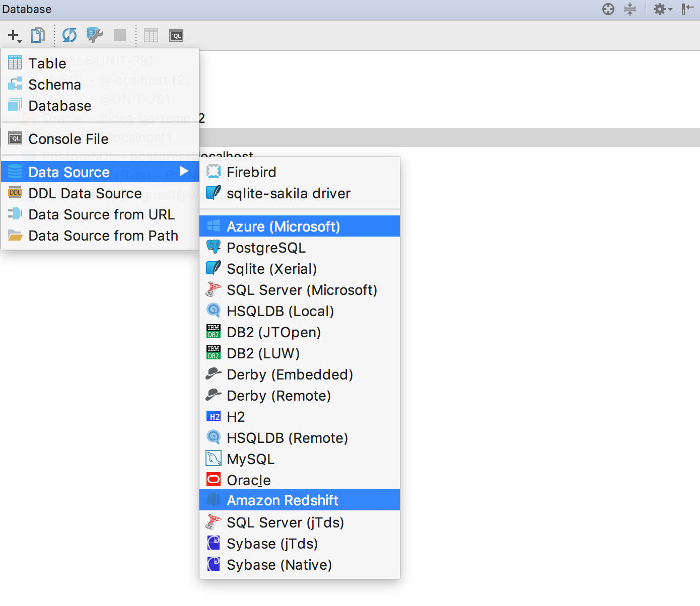Choose Data Source from Path

(x=100, y=236)
